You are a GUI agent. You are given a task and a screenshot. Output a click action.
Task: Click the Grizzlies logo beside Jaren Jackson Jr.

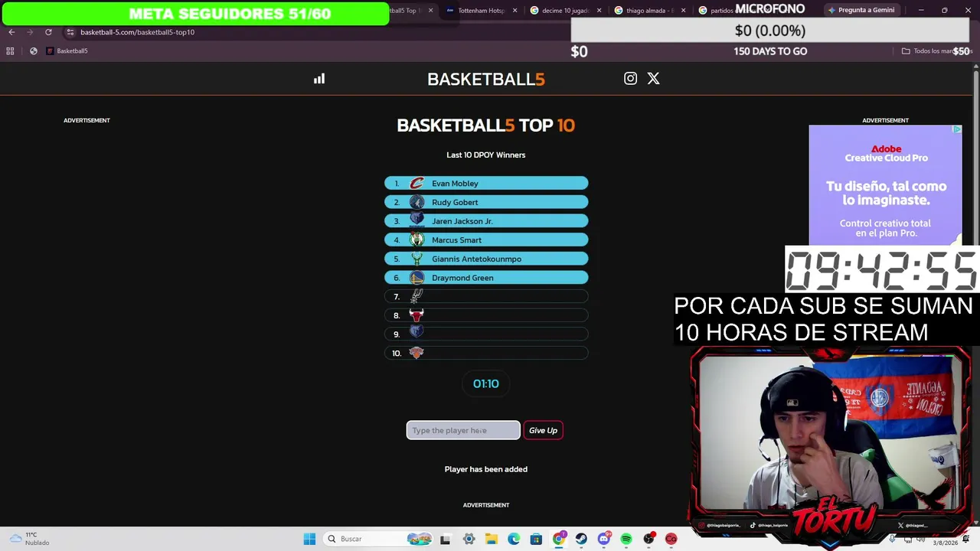[x=416, y=220]
